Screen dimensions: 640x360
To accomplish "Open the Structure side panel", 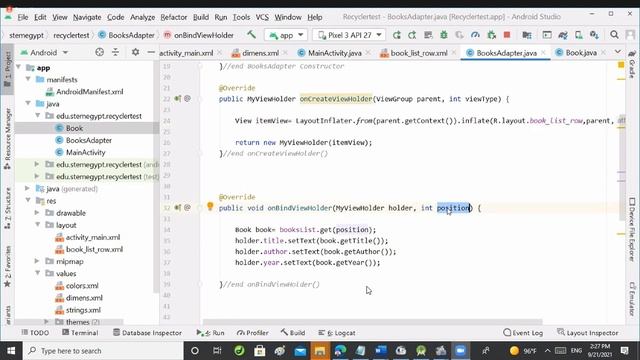I will [x=7, y=208].
